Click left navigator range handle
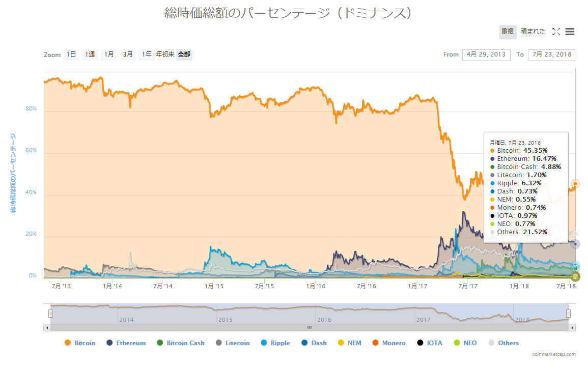 [x=50, y=314]
